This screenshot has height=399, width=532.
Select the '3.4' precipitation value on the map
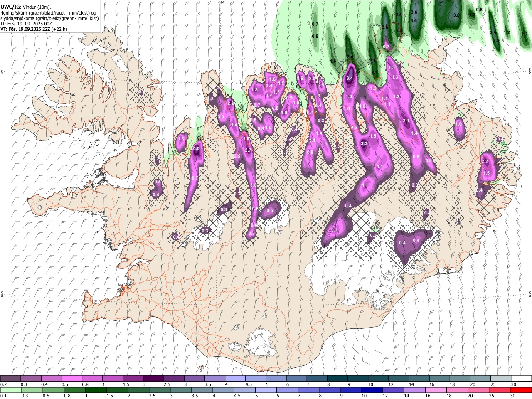click(x=350, y=78)
